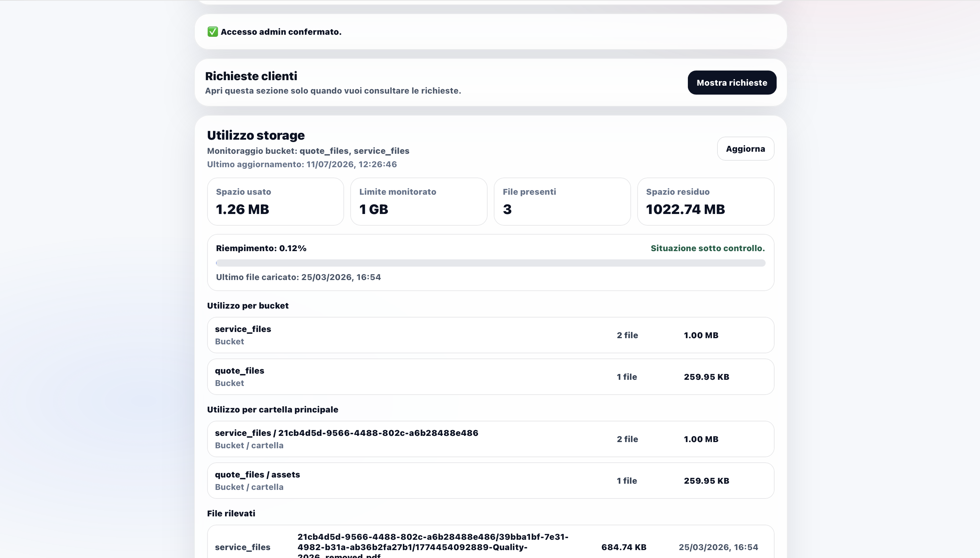Click the Riempimento storage progress bar

point(491,263)
